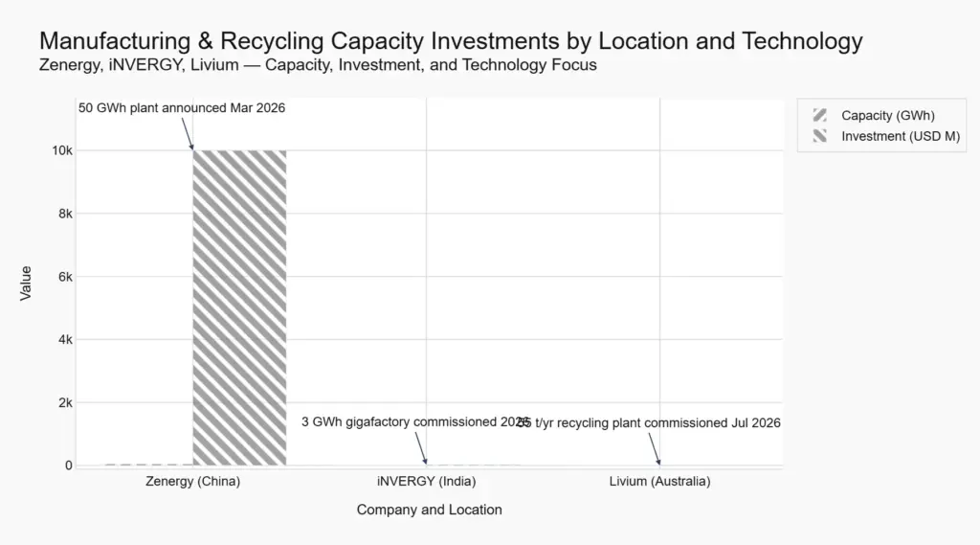Click the iNVERGY (India) axis label

pyautogui.click(x=426, y=481)
